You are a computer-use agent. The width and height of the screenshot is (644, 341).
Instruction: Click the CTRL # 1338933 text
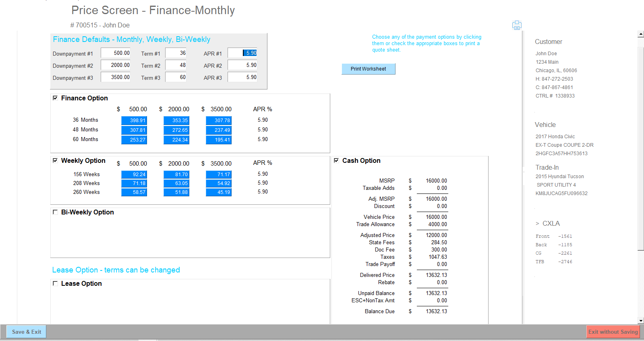click(x=555, y=96)
